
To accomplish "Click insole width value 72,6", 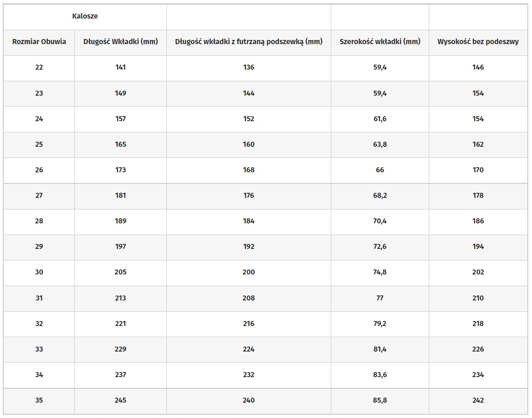I will coord(380,247).
